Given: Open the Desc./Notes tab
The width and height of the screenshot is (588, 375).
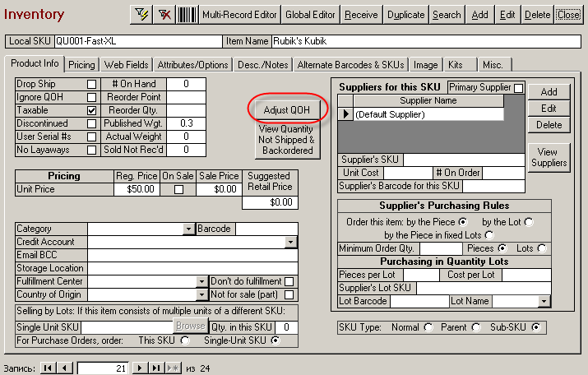Looking at the screenshot, I should (x=263, y=65).
